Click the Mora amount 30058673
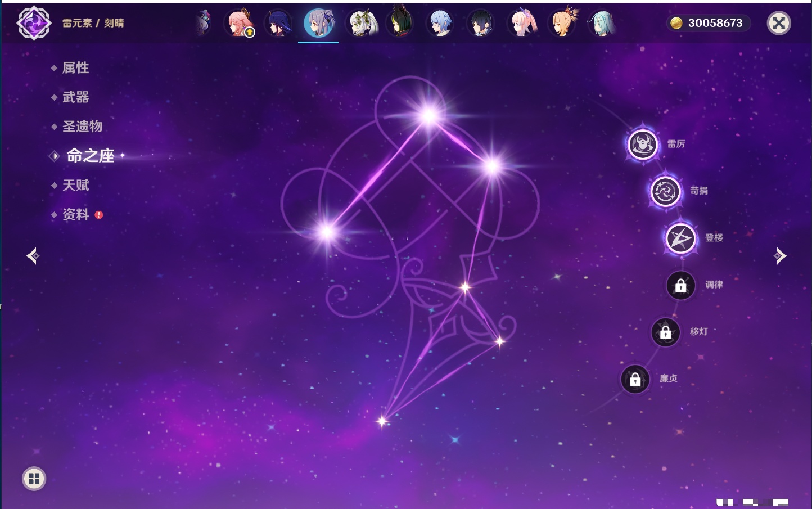This screenshot has height=509, width=812. (x=715, y=23)
